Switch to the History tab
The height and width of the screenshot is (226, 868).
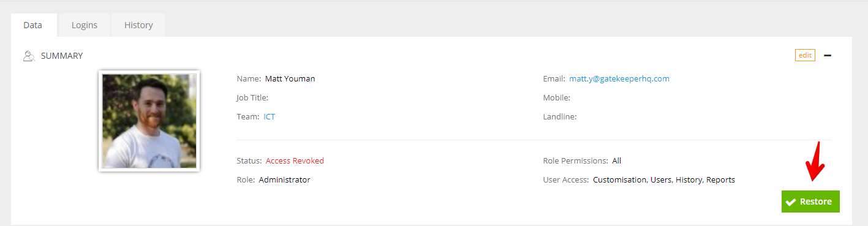(138, 25)
